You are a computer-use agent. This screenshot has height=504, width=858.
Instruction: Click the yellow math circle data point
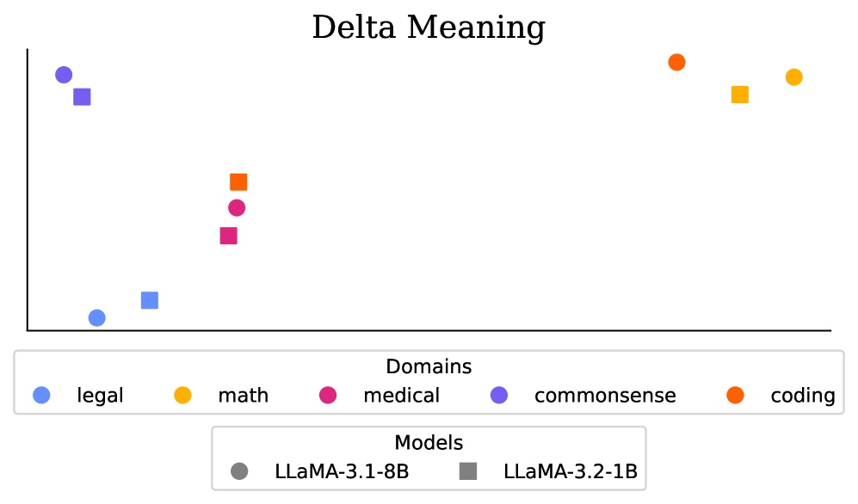click(x=793, y=77)
